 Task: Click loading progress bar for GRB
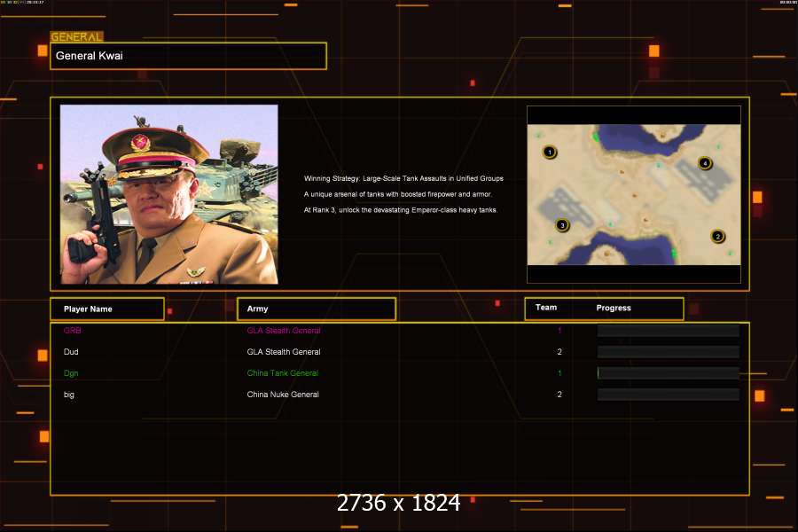669,331
